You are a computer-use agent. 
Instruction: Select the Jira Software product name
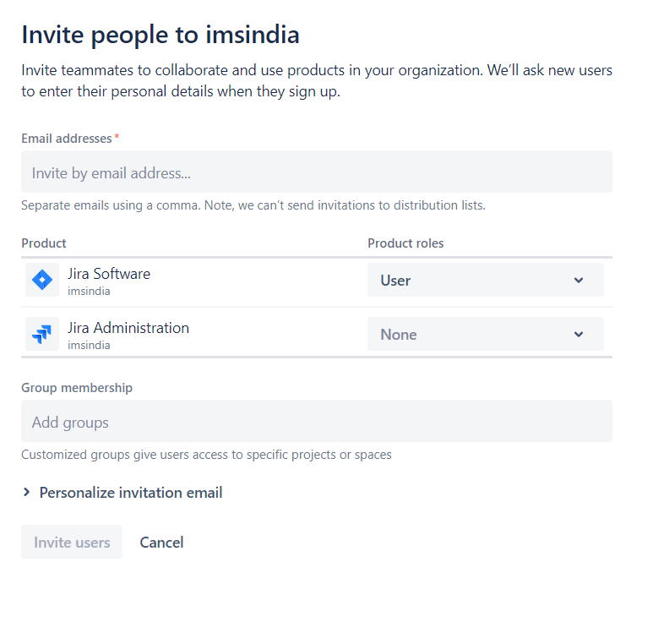point(109,274)
